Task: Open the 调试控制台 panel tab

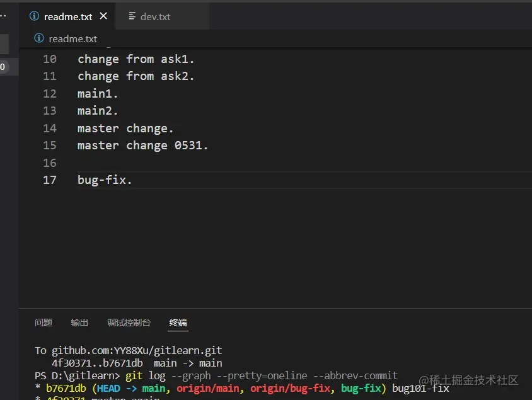Action: coord(129,323)
